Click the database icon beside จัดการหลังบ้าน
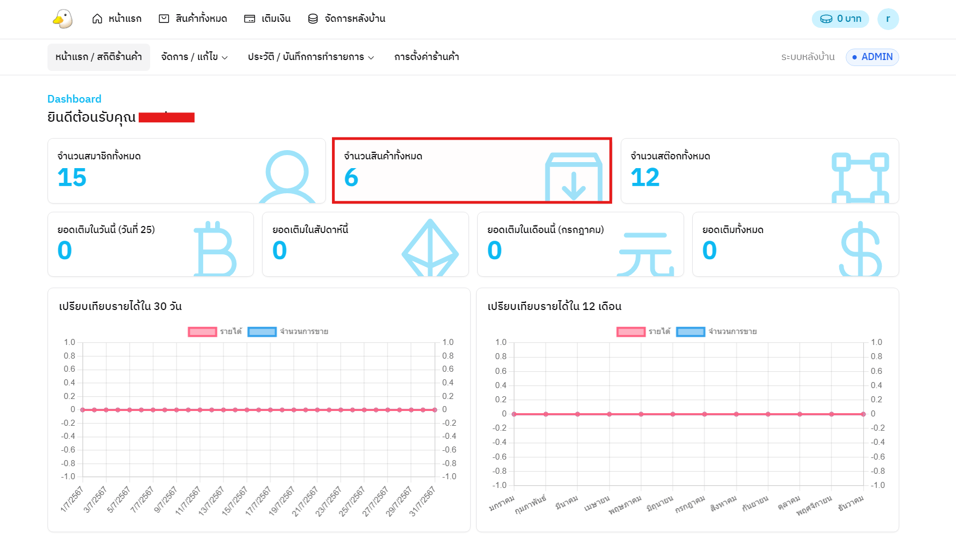This screenshot has height=560, width=956. [x=313, y=19]
